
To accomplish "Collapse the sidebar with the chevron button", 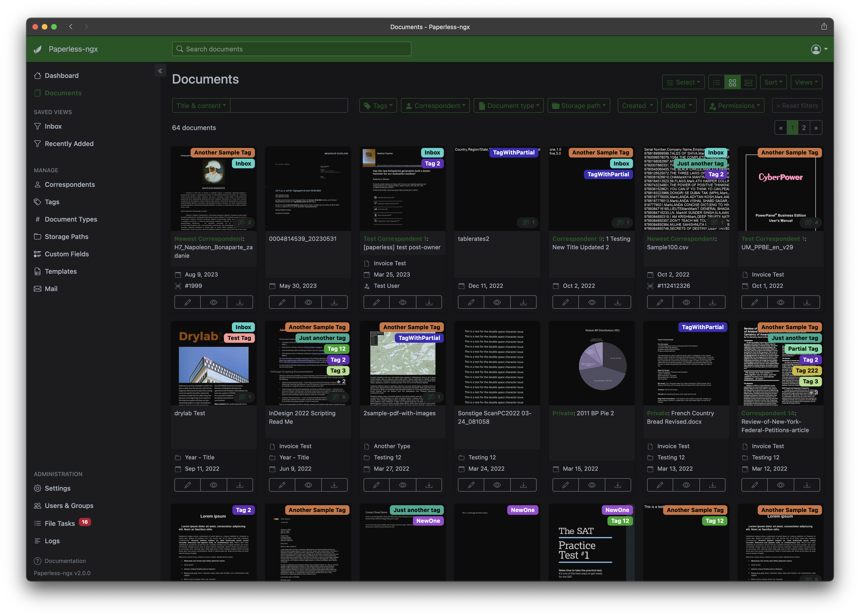I will [x=160, y=71].
